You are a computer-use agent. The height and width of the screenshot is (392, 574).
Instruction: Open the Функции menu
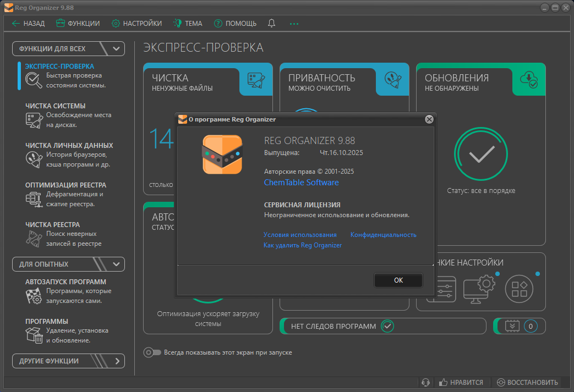coord(78,23)
